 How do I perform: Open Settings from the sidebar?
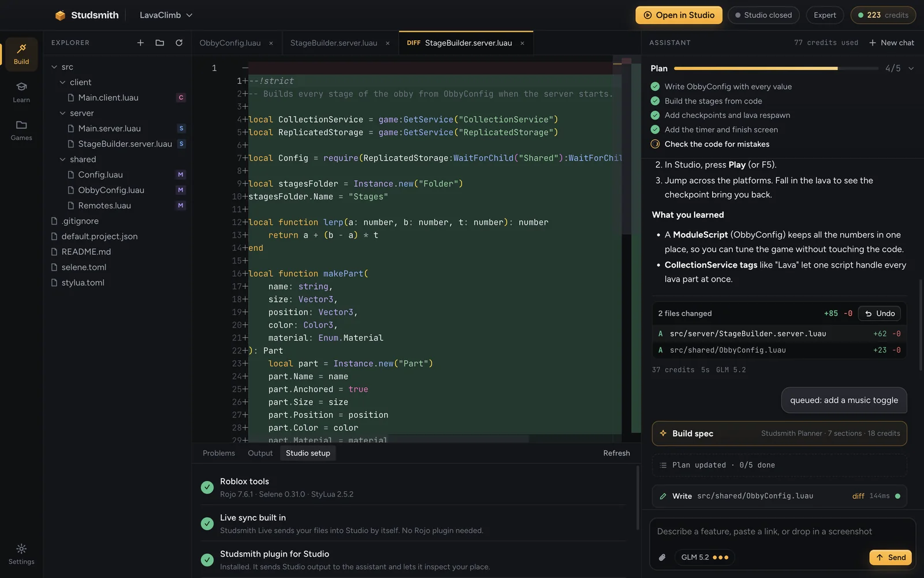click(21, 554)
